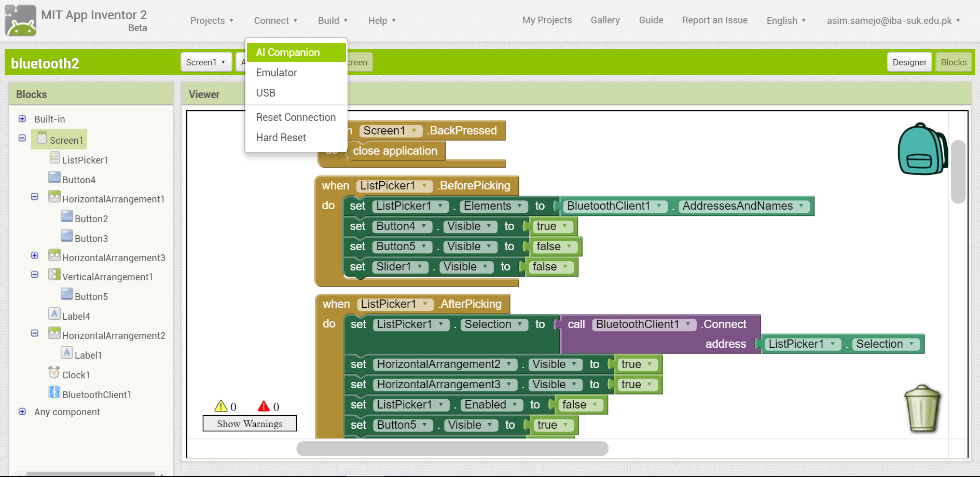The image size is (980, 477).
Task: Click the trash can icon in the viewer
Action: pyautogui.click(x=922, y=408)
